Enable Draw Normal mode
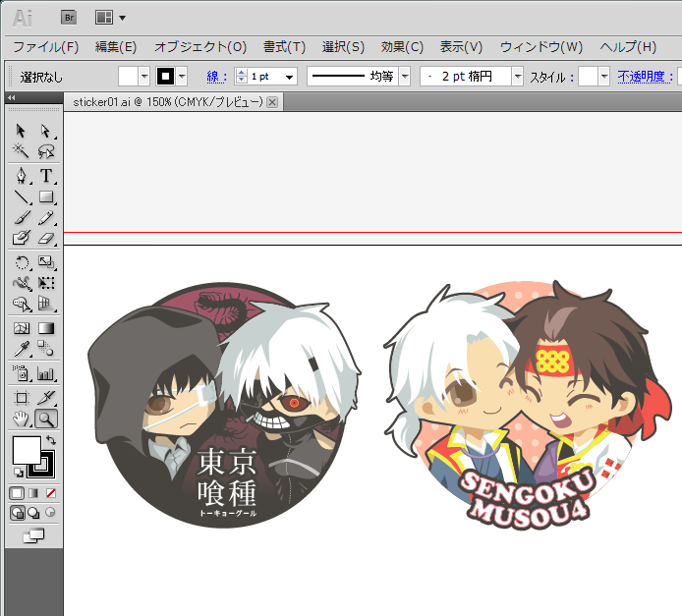682x616 pixels. point(18,513)
